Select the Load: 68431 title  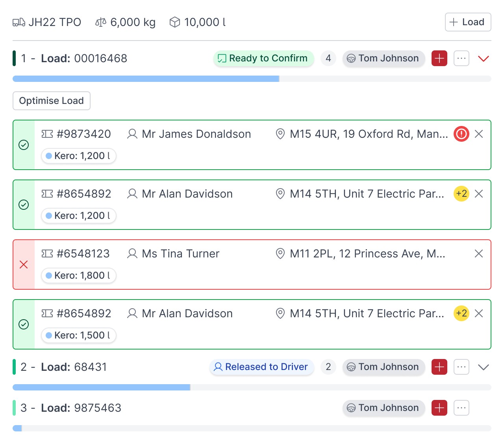coord(74,367)
